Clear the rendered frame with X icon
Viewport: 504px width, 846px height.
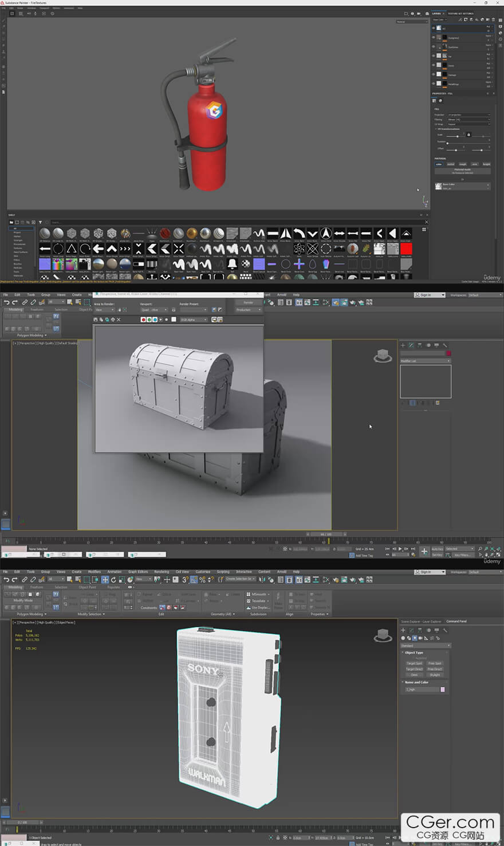pyautogui.click(x=119, y=319)
